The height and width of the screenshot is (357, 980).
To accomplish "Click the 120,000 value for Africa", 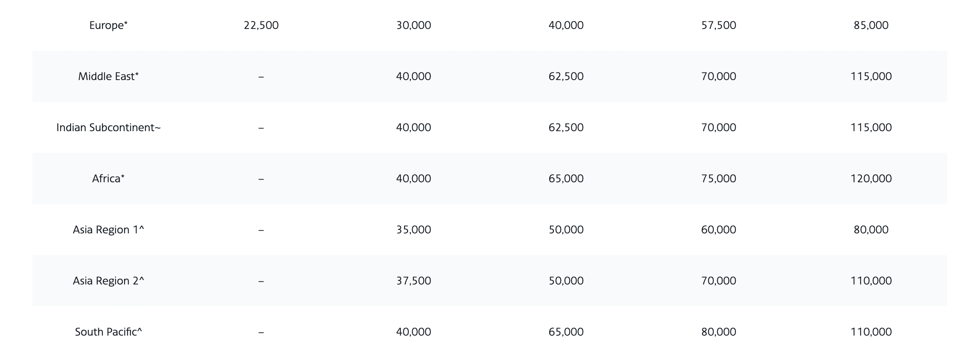I will (871, 179).
